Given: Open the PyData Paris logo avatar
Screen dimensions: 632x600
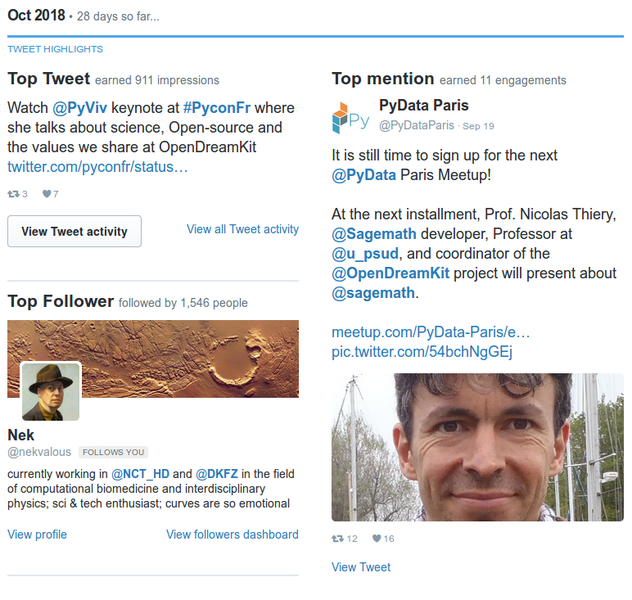Looking at the screenshot, I should point(351,118).
